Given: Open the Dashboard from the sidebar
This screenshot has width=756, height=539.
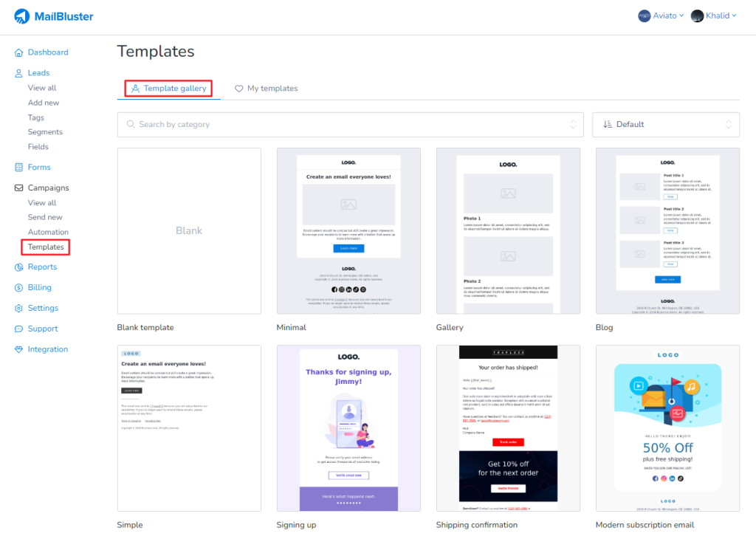Looking at the screenshot, I should (x=49, y=52).
